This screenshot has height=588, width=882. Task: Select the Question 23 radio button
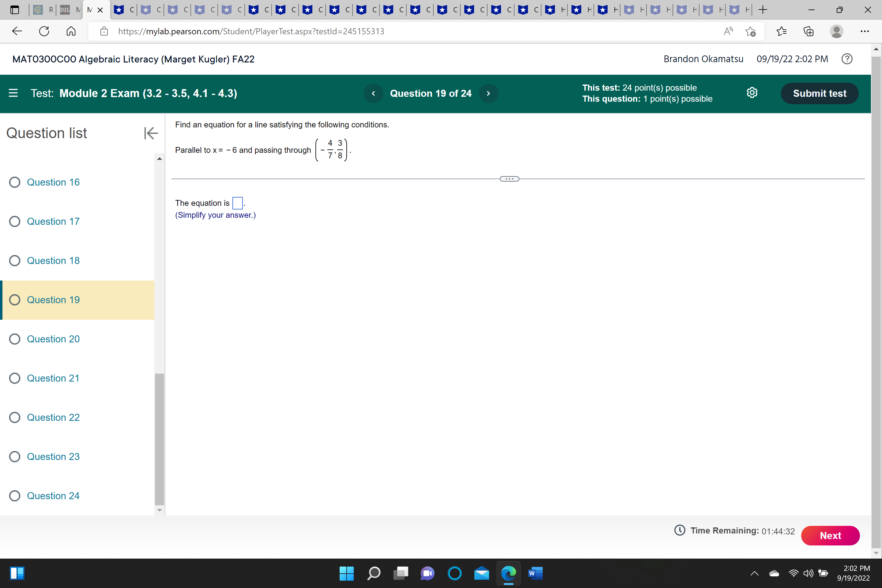tap(15, 456)
